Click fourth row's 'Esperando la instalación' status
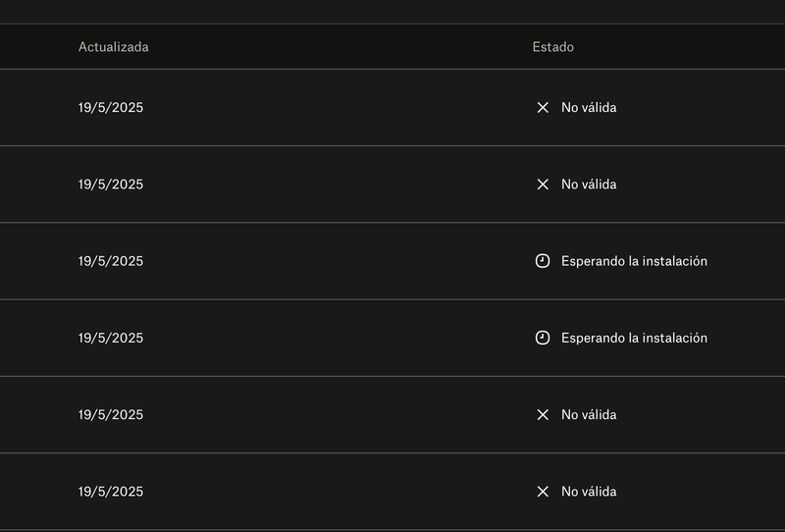 pyautogui.click(x=634, y=338)
